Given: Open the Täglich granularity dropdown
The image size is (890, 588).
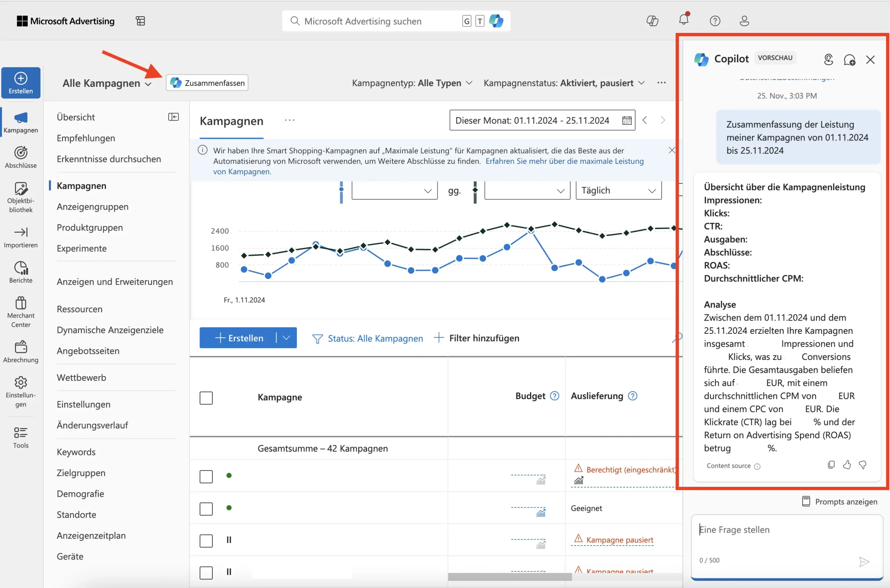Looking at the screenshot, I should coord(618,191).
